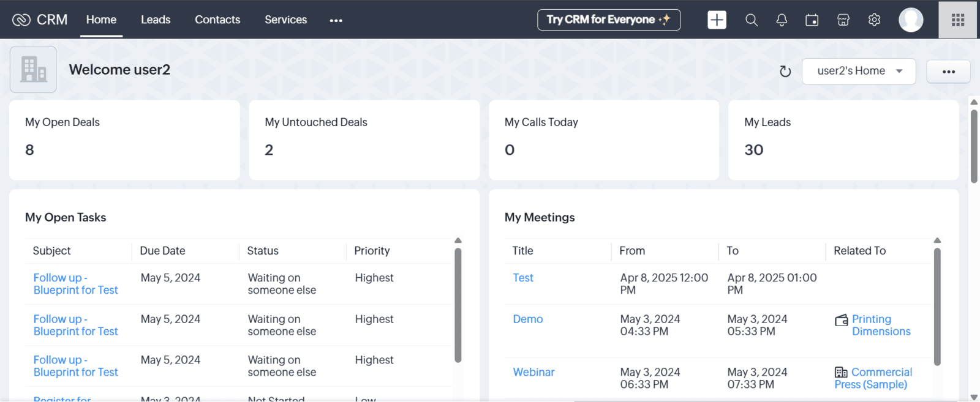This screenshot has width=980, height=402.
Task: Open the Test meeting link
Action: 523,278
